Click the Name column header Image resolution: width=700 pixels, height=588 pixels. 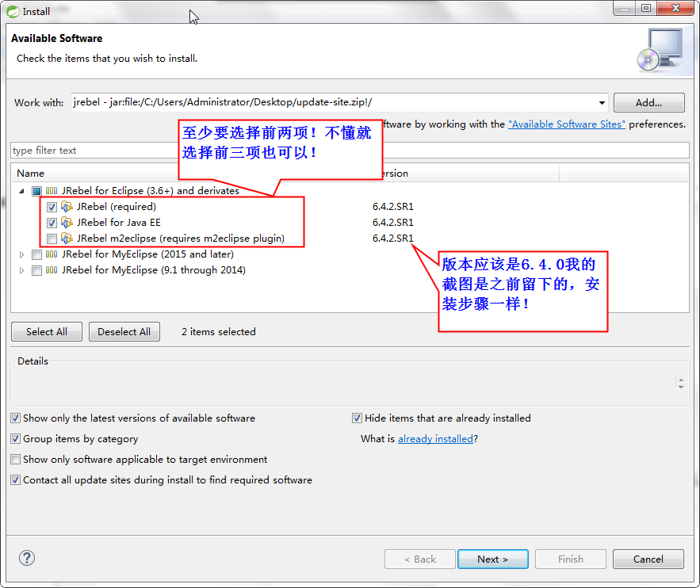click(30, 174)
